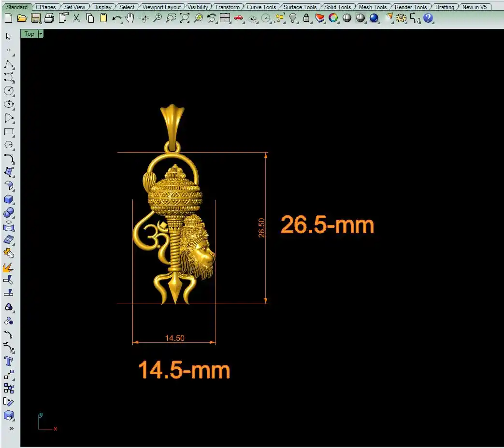Open the color wheel material editor

point(333,18)
